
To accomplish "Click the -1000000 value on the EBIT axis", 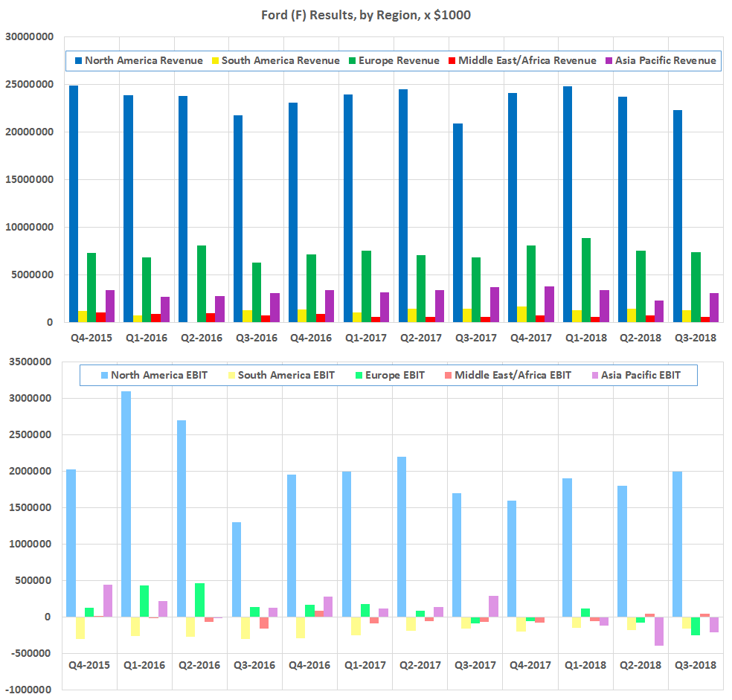I will pos(30,690).
